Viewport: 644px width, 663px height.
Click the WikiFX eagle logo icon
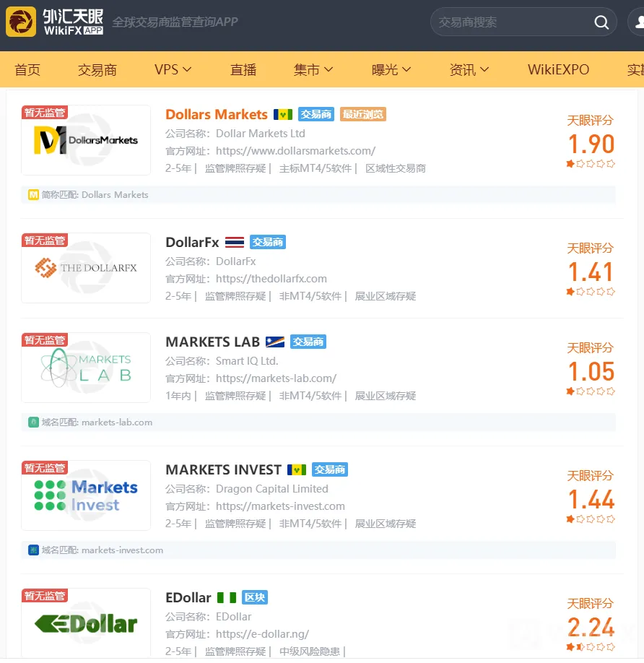pos(21,22)
